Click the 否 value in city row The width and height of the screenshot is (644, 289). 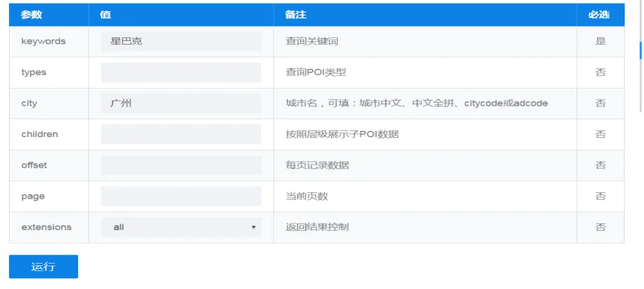click(x=600, y=104)
